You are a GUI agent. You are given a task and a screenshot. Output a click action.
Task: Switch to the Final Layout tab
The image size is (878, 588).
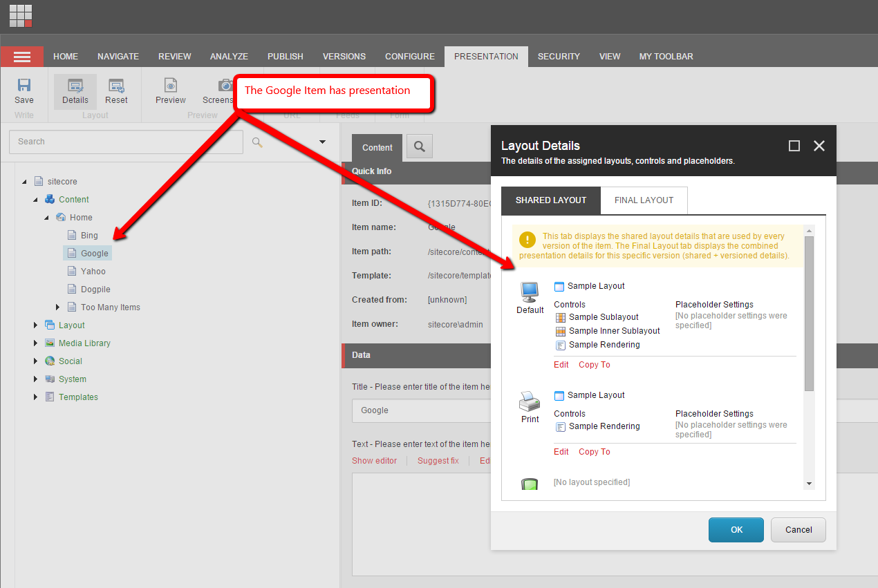pyautogui.click(x=644, y=200)
